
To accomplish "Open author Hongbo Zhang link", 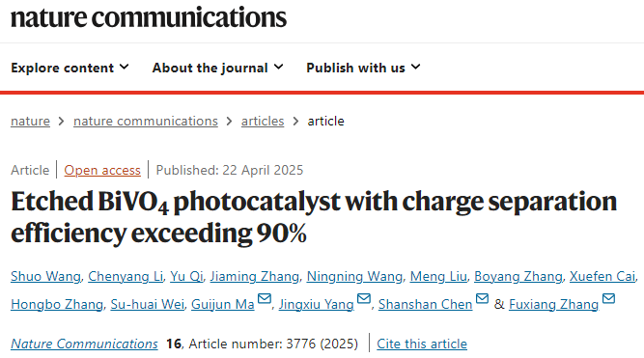I will point(57,304).
